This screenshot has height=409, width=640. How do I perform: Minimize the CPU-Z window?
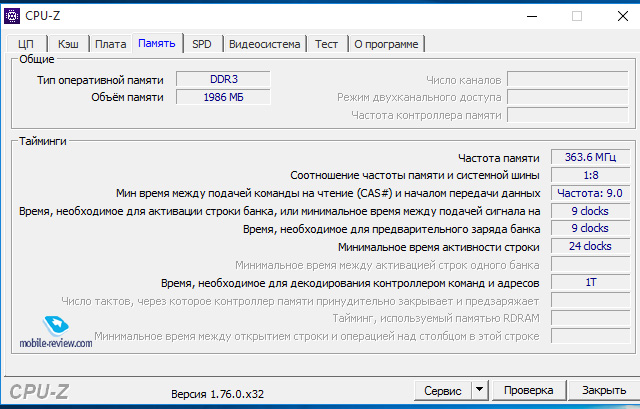(532, 16)
